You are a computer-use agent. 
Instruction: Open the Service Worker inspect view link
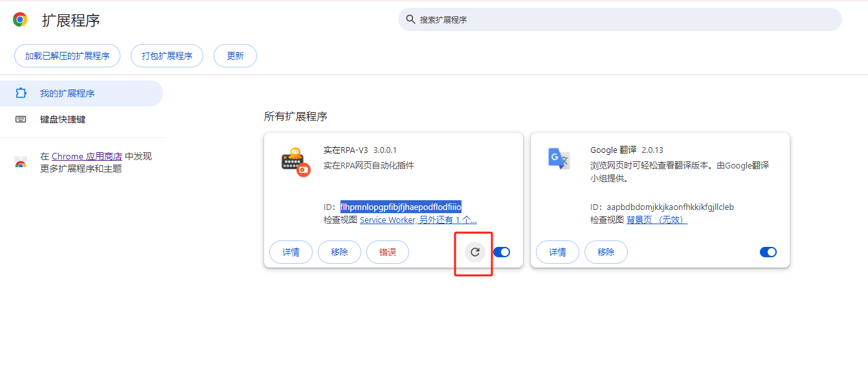tap(387, 220)
